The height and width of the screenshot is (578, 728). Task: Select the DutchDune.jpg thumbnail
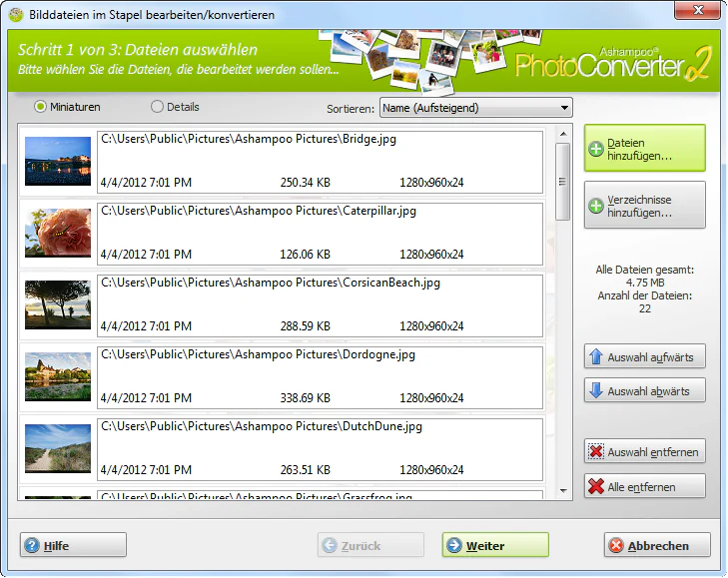[x=58, y=448]
